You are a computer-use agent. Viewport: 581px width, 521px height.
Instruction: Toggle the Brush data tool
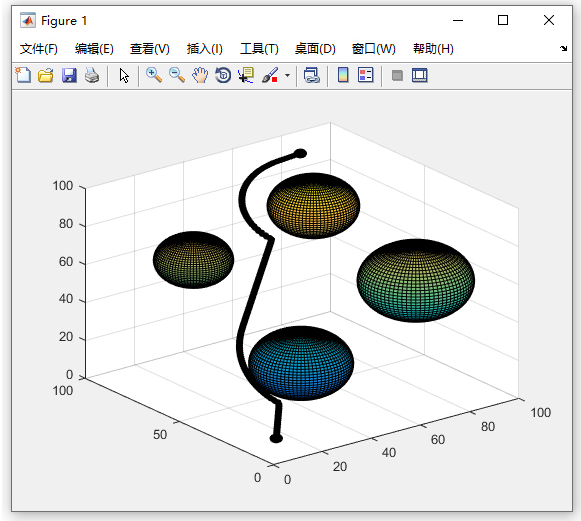click(x=270, y=75)
